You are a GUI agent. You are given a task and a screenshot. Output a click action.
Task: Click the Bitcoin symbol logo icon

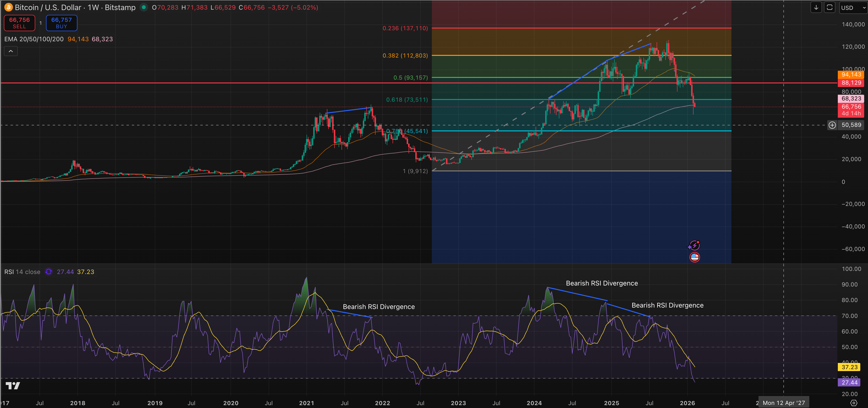coord(8,7)
